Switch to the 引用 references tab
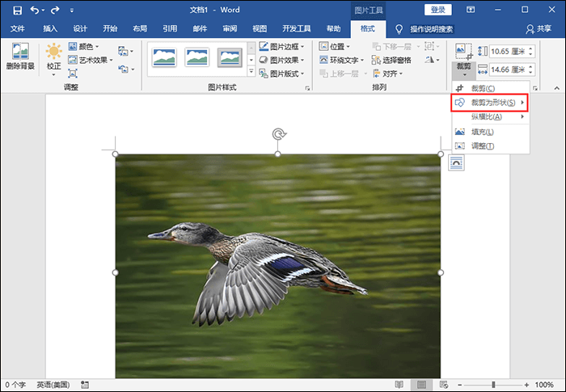This screenshot has height=392, width=566. pos(170,29)
